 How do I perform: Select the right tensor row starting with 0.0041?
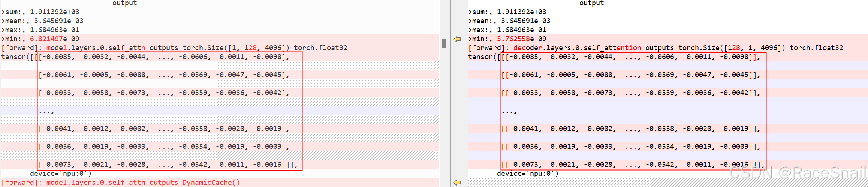coord(631,129)
